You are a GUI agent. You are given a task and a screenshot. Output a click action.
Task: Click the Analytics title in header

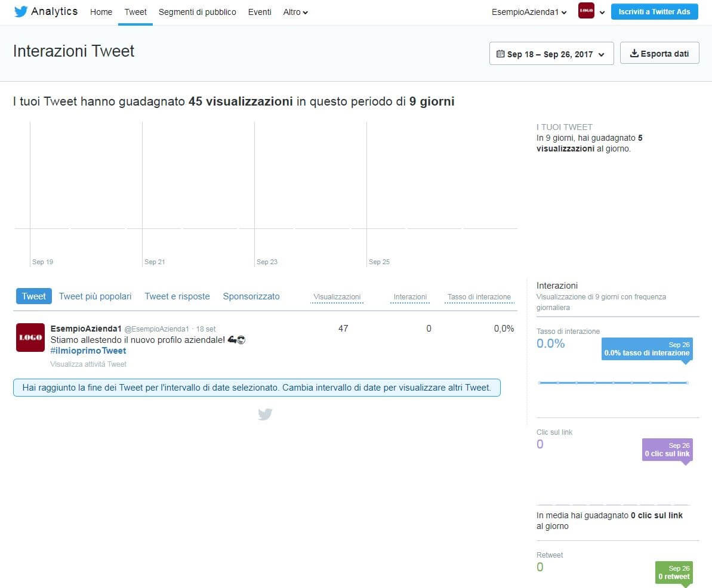(x=54, y=11)
